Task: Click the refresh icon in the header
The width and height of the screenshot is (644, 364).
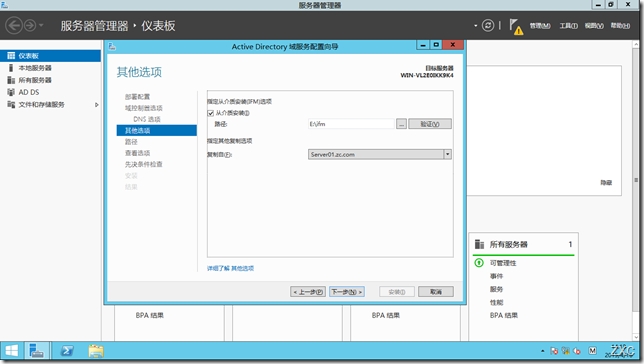Action: point(488,25)
